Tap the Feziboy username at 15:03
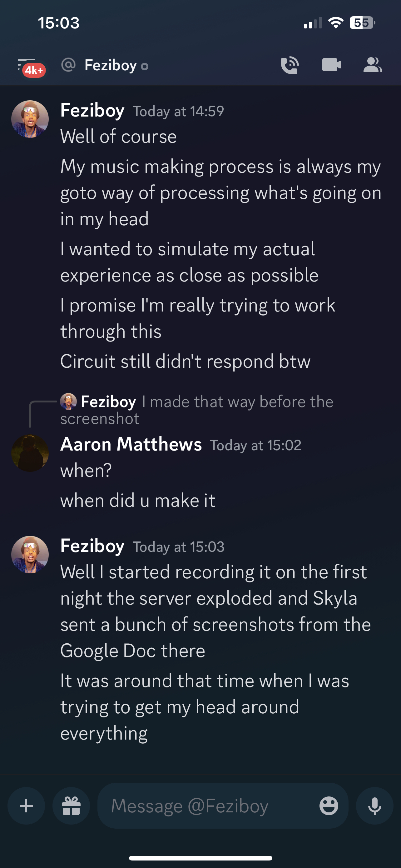 pos(92,546)
